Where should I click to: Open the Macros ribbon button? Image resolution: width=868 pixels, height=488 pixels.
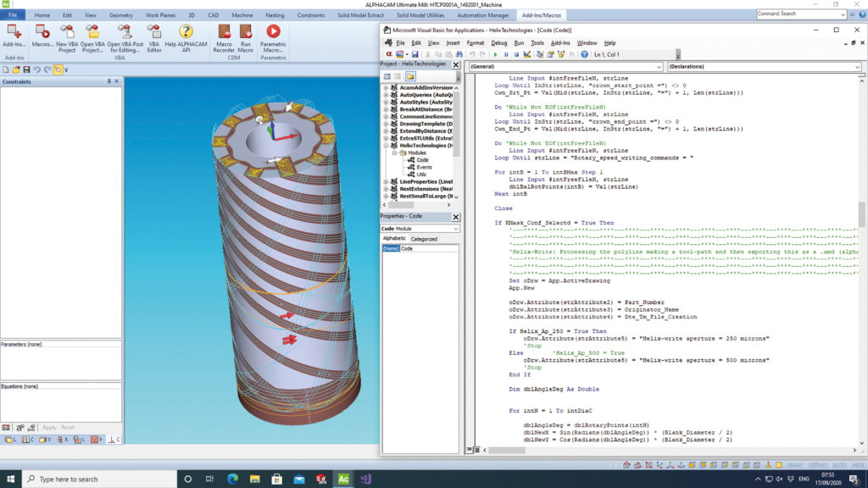(x=42, y=36)
